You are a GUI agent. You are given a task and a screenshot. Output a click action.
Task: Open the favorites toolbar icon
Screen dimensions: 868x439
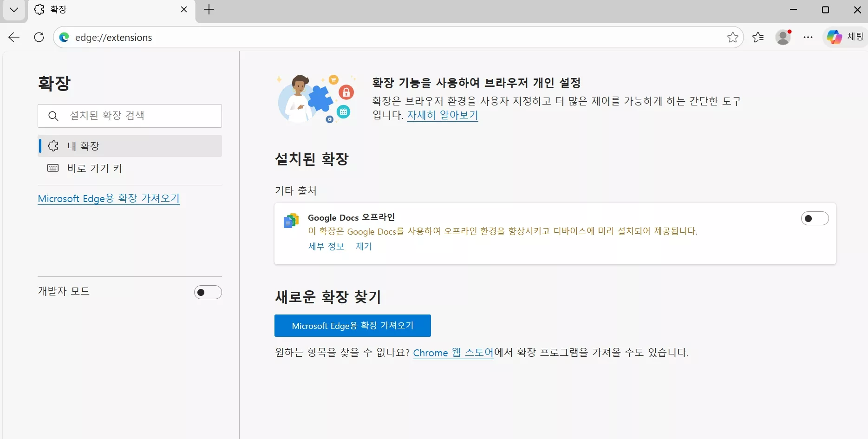tap(758, 37)
